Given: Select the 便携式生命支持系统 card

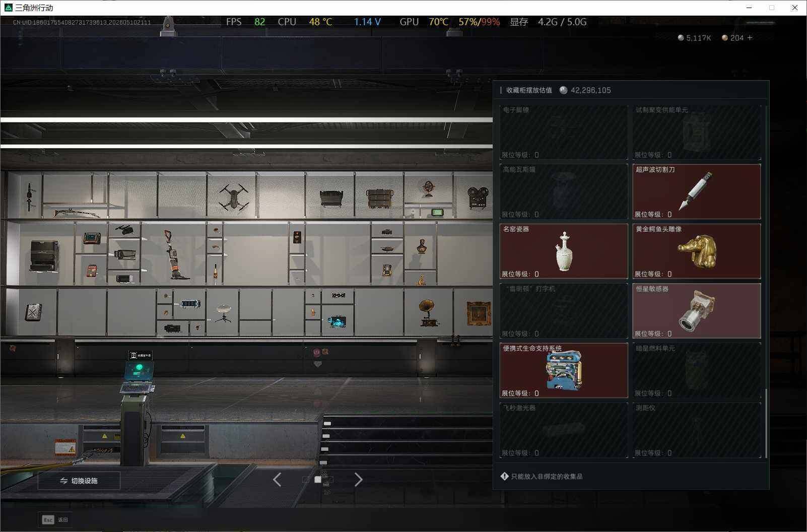Looking at the screenshot, I should [x=564, y=370].
